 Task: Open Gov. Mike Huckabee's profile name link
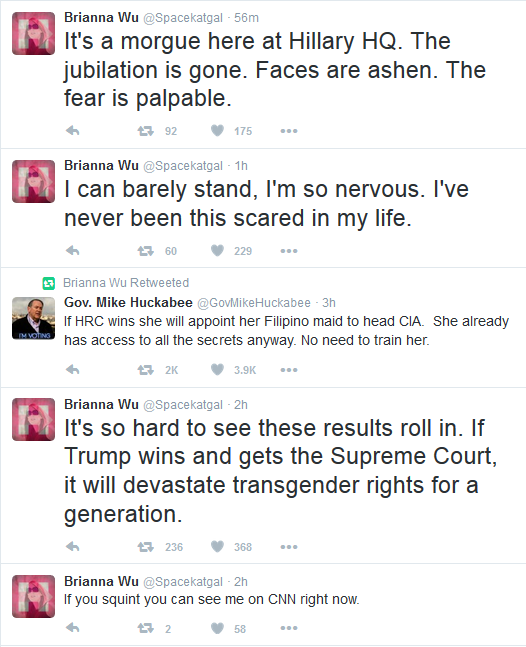(128, 302)
